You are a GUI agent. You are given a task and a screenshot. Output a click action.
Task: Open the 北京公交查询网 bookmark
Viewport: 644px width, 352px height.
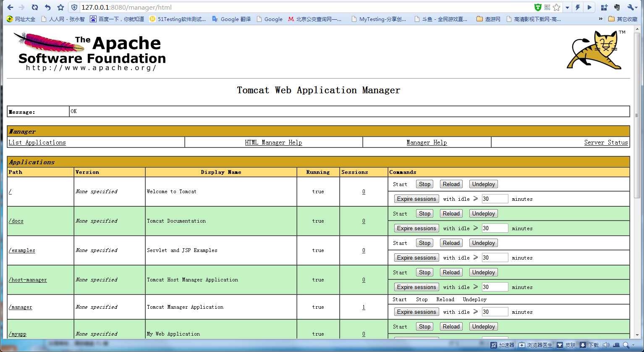click(x=315, y=19)
